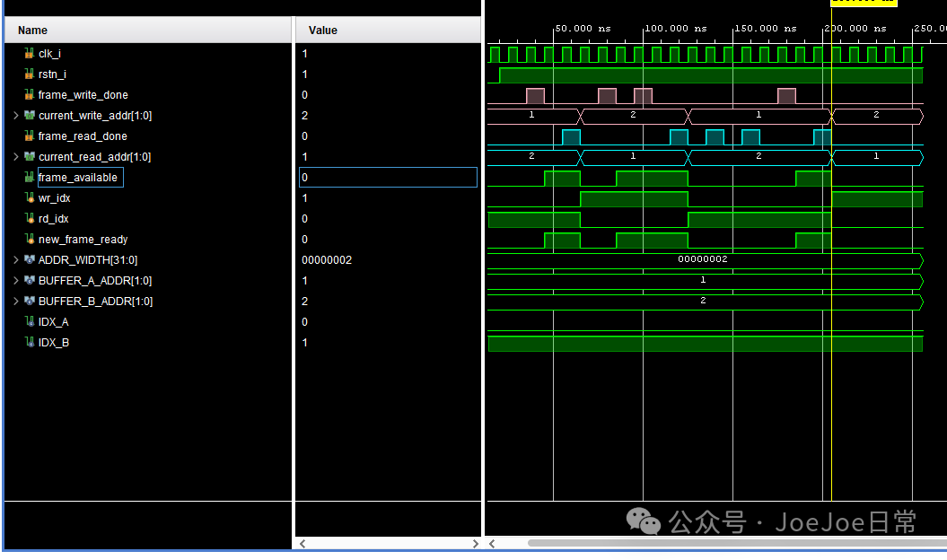The width and height of the screenshot is (947, 560).
Task: Click the BUFFER_B_ADDR parameter icon
Action: coord(29,301)
